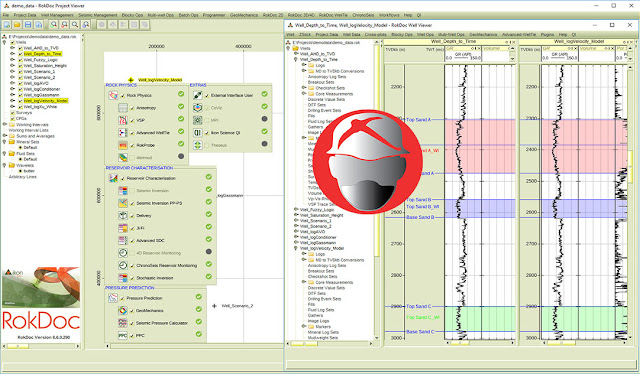The image size is (640, 374).
Task: Collapse the Fluid Sets folder
Action: click(4, 154)
